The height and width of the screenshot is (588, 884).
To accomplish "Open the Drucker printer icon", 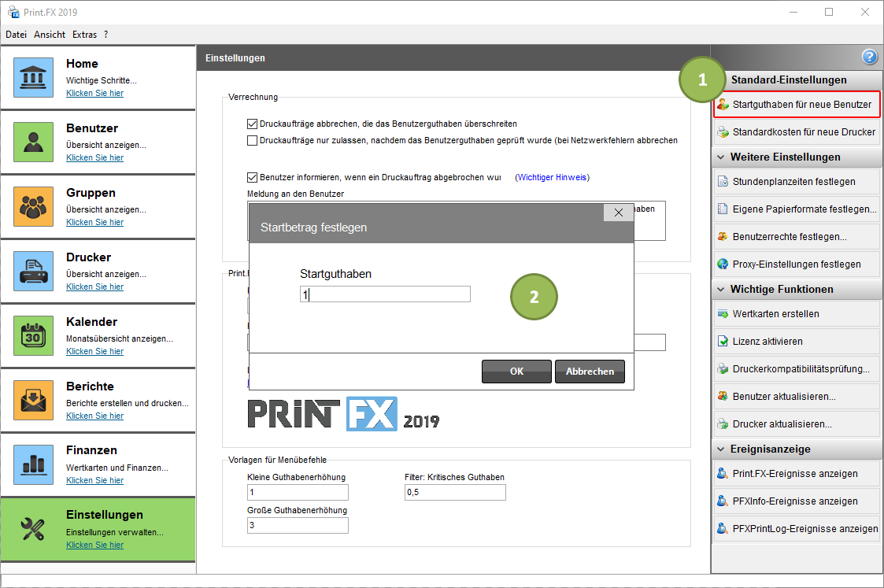I will coord(33,271).
